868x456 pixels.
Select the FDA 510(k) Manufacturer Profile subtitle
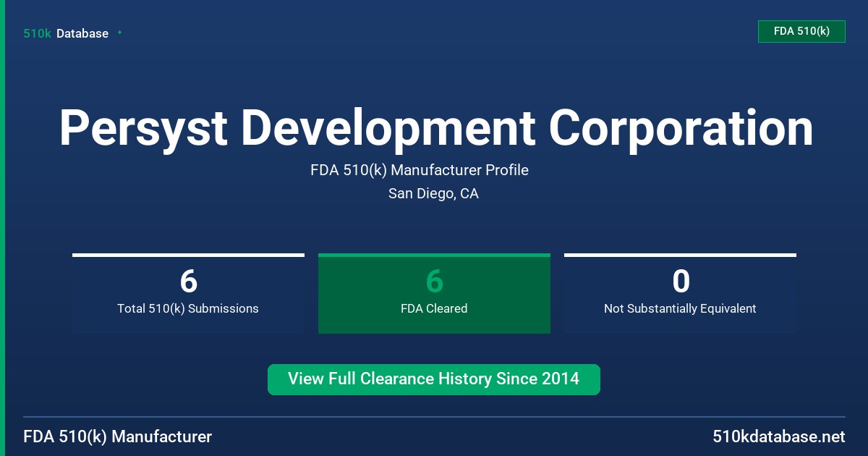click(x=420, y=170)
